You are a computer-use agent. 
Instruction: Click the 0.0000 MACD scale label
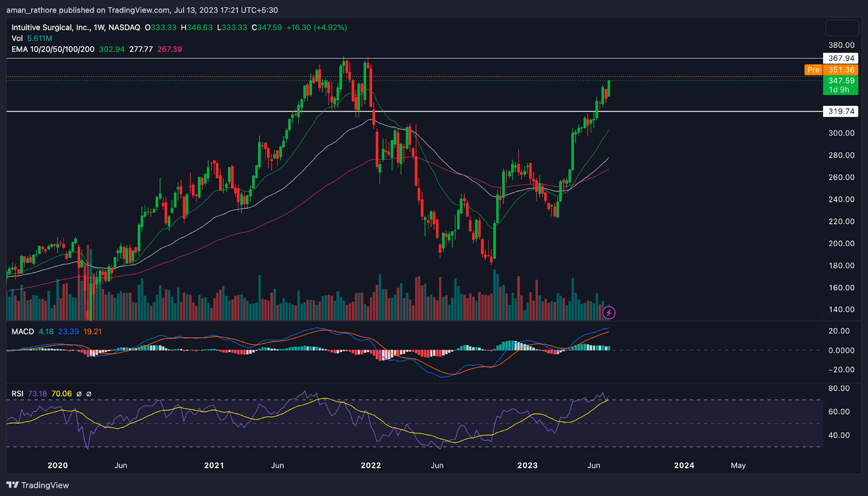click(x=841, y=350)
